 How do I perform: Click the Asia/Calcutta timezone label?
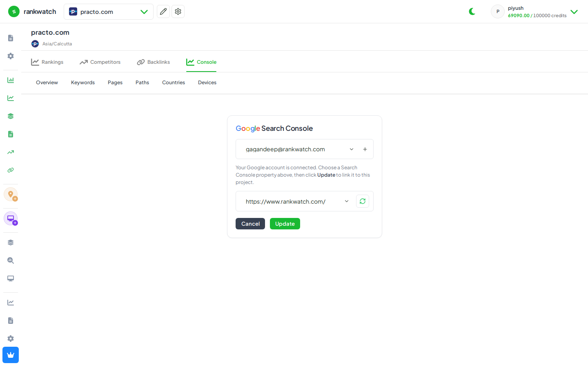[x=57, y=44]
